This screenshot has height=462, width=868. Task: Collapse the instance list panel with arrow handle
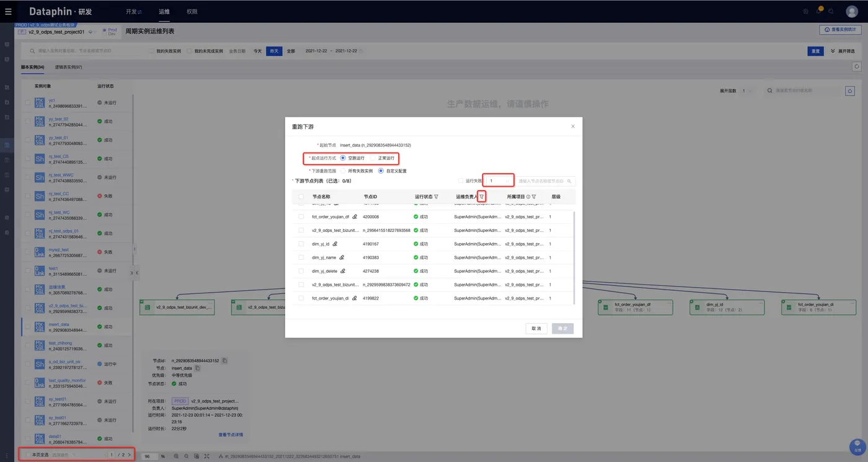point(136,273)
